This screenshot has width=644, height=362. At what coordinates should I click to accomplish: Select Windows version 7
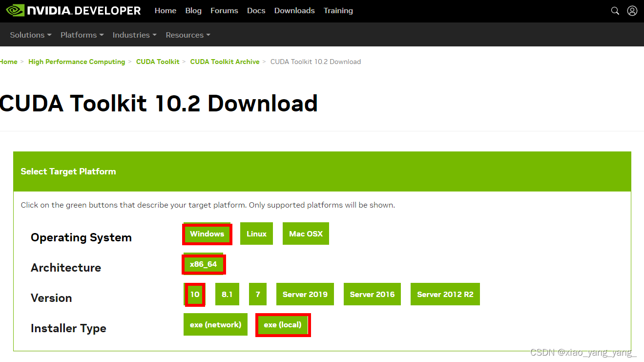258,295
